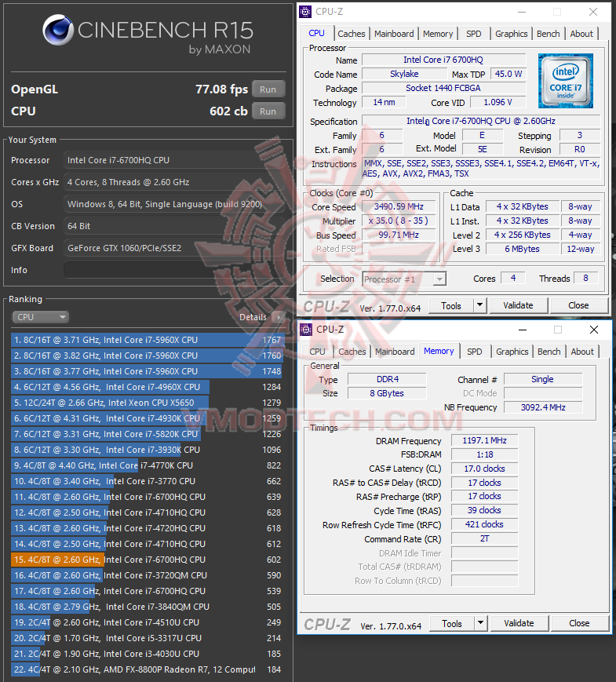Open About tab in Memory CPU-Z window
The height and width of the screenshot is (682, 616).
pyautogui.click(x=582, y=352)
